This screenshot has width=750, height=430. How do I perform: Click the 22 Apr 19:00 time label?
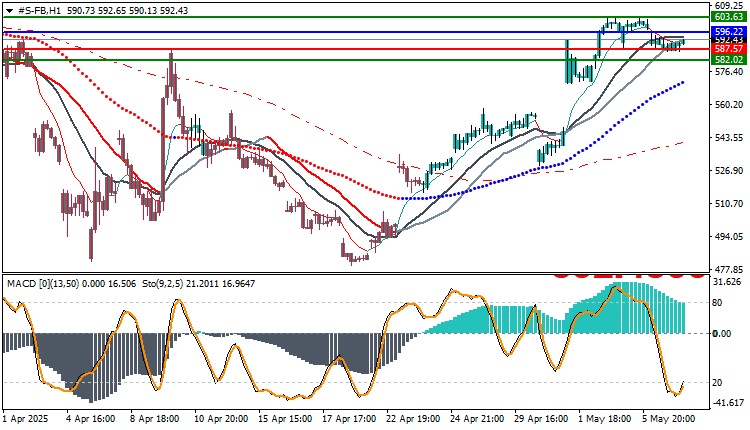pyautogui.click(x=413, y=419)
